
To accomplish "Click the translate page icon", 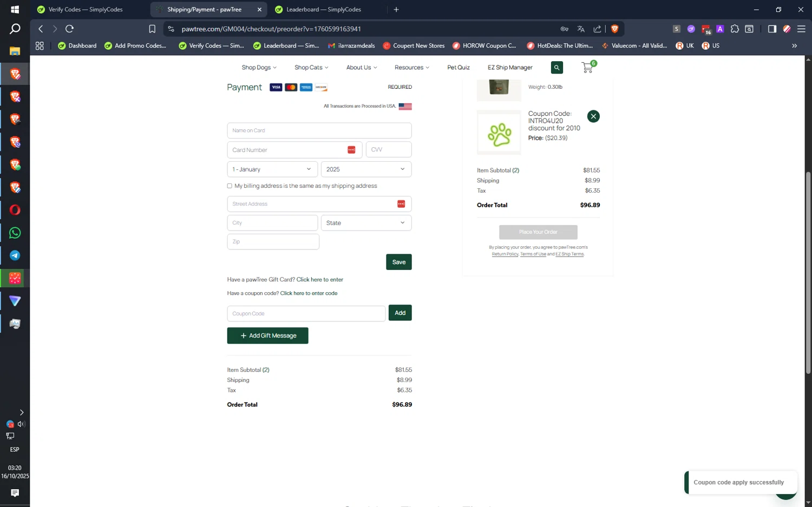I will (581, 29).
